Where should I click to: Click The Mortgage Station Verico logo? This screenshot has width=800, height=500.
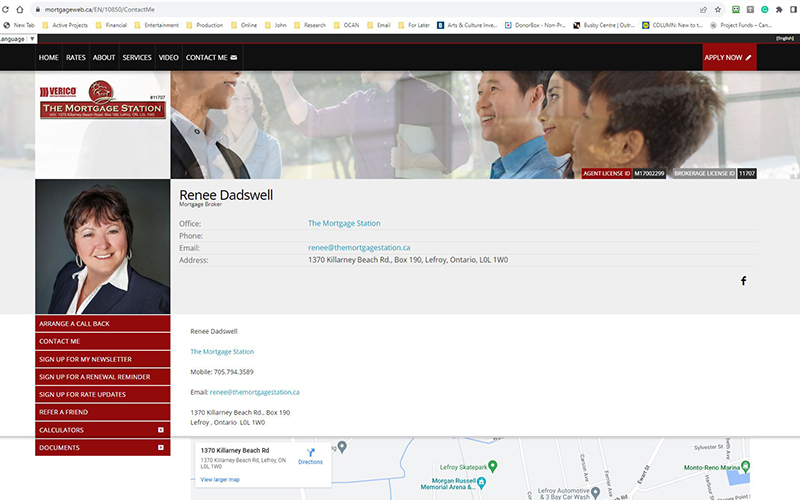pyautogui.click(x=103, y=99)
